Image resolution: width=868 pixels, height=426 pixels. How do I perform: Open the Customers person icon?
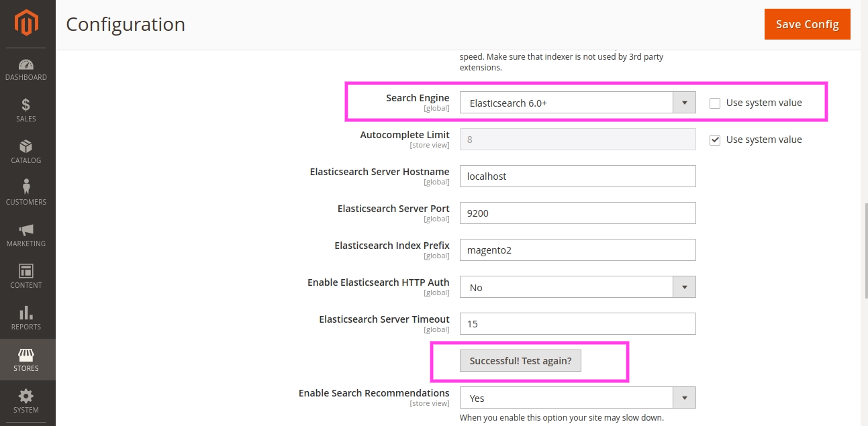[x=26, y=187]
